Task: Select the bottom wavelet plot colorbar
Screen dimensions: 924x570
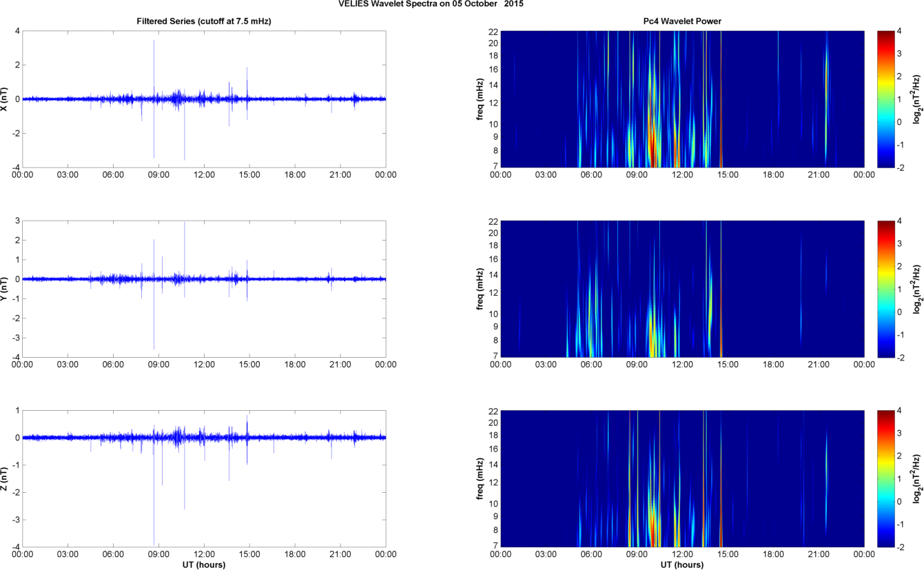Action: tap(885, 478)
